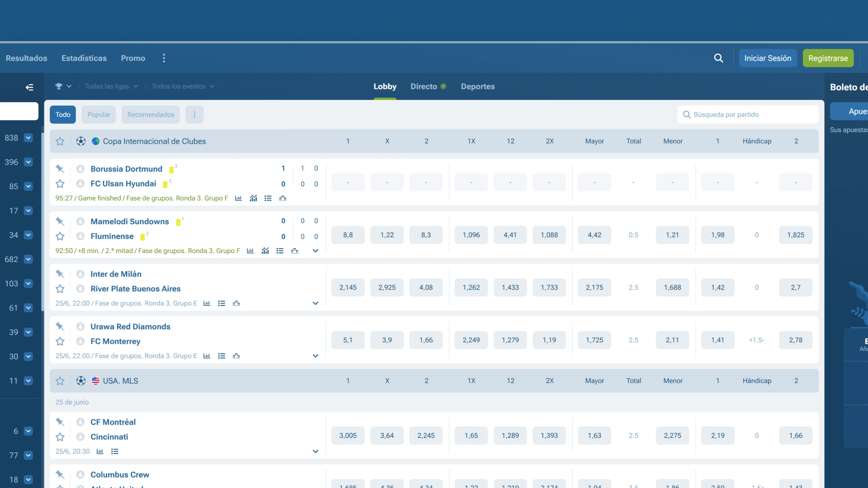The image size is (868, 488).
Task: Collapse the left sidebar with the arrow icon
Action: coord(29,87)
